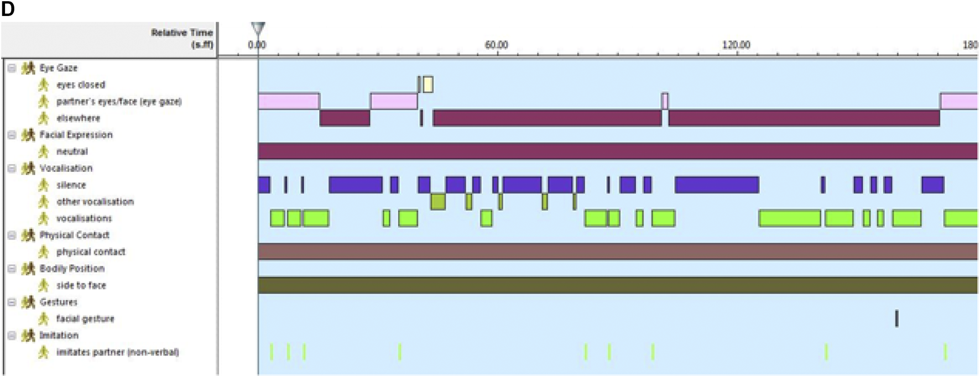Click the yellow 'eyes closed' event block
The image size is (980, 377).
click(428, 85)
